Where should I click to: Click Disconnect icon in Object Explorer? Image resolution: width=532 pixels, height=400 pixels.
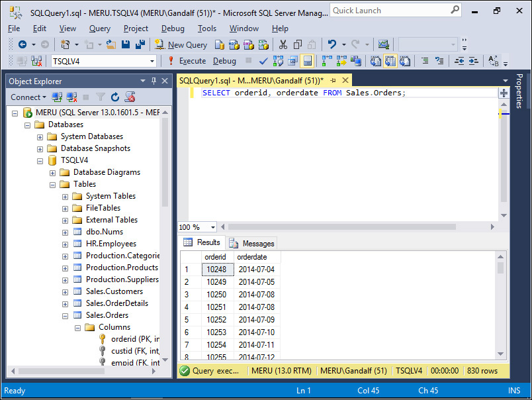pos(71,97)
